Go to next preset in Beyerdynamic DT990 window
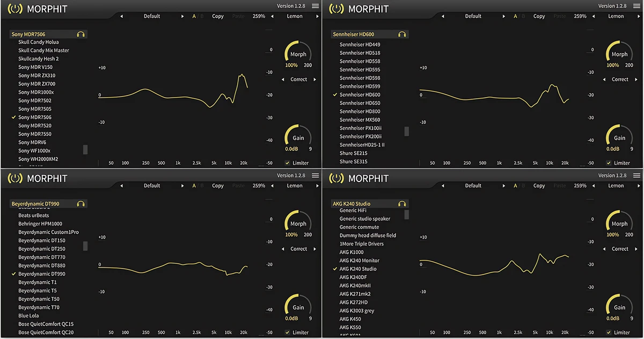This screenshot has height=339, width=644. pyautogui.click(x=182, y=186)
